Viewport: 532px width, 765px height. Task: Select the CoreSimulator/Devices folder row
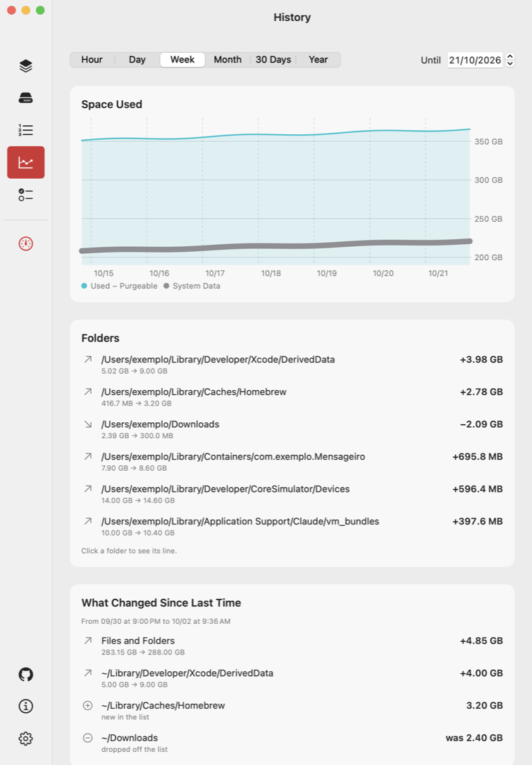[x=292, y=494]
